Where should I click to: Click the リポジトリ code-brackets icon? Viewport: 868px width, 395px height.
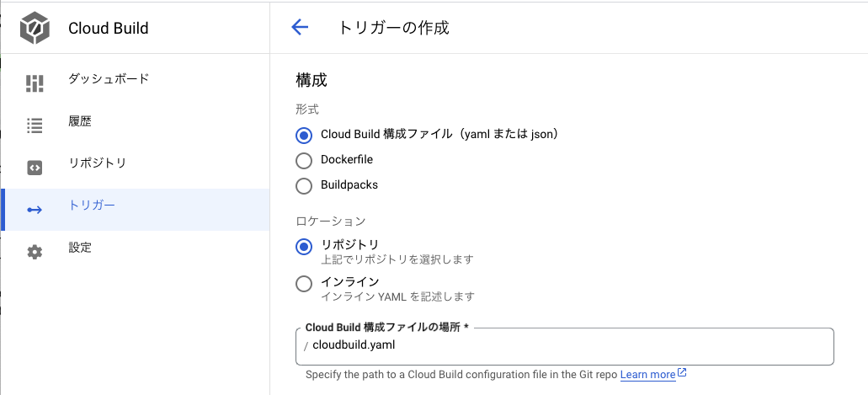(x=35, y=168)
